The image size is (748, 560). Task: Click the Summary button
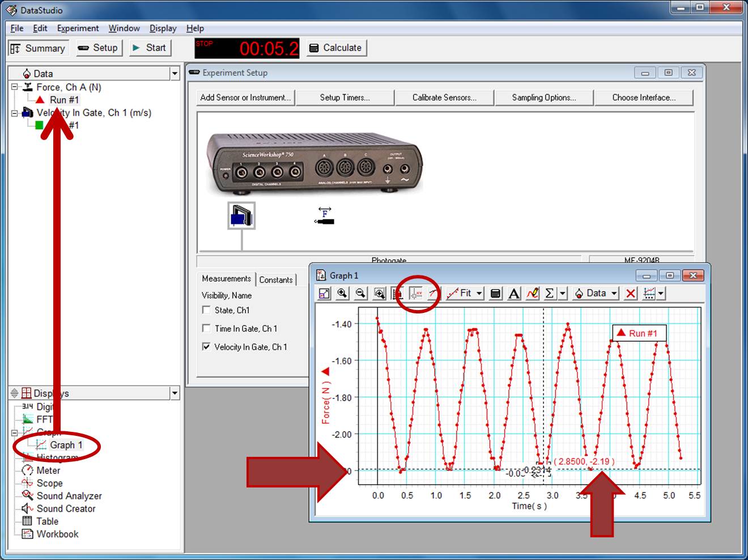point(39,48)
